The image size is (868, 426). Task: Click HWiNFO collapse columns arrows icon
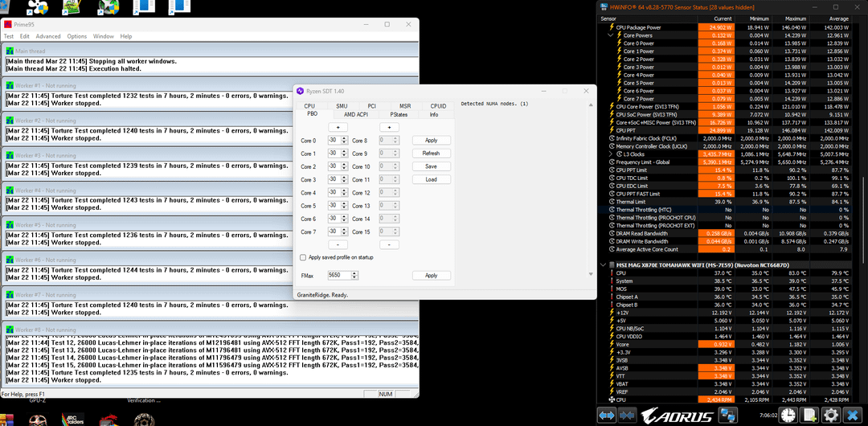[x=627, y=416]
